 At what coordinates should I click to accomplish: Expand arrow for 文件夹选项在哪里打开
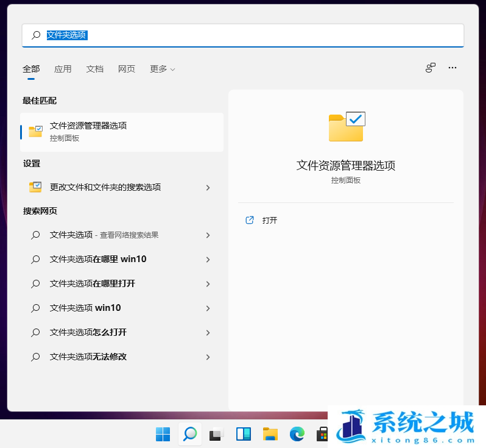point(208,284)
